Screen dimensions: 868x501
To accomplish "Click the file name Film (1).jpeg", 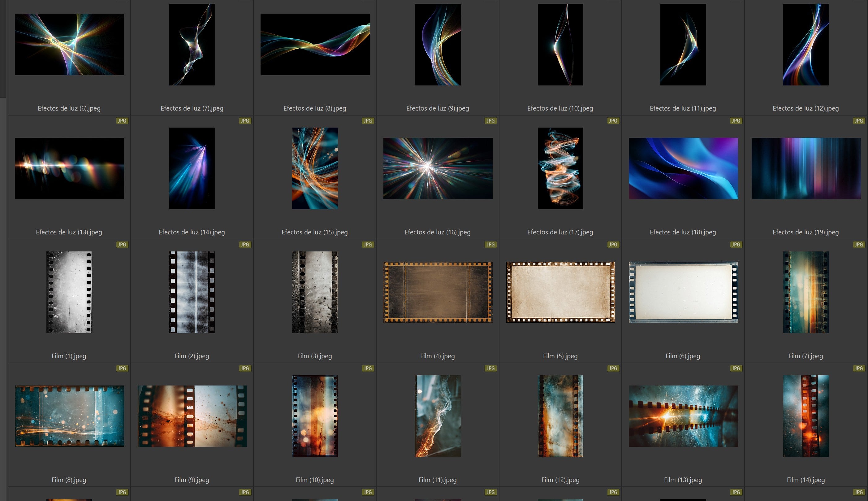I will (69, 356).
